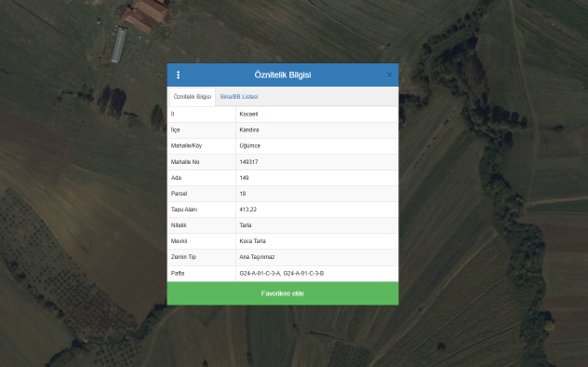Click the Tapu Alanı label cell
588x367 pixels.
tap(201, 210)
